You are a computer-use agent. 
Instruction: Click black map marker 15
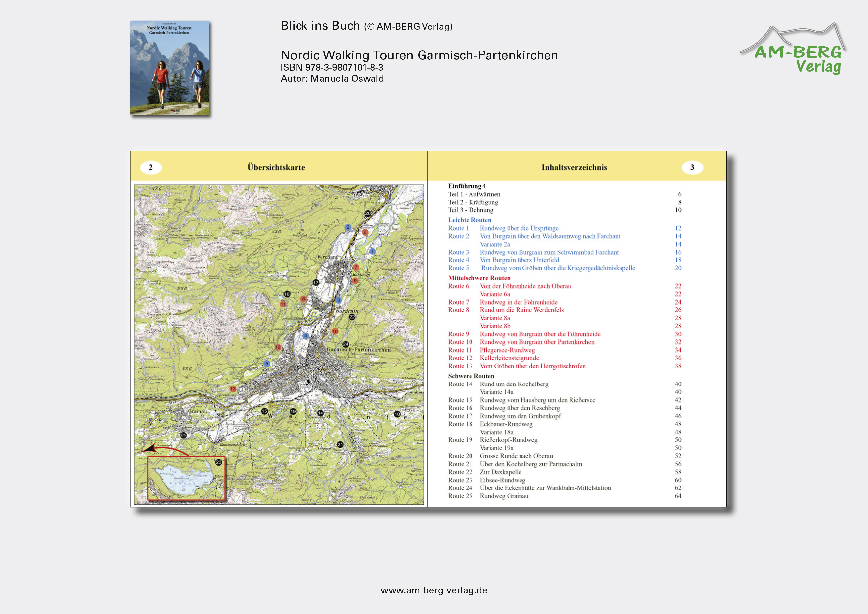pyautogui.click(x=264, y=411)
